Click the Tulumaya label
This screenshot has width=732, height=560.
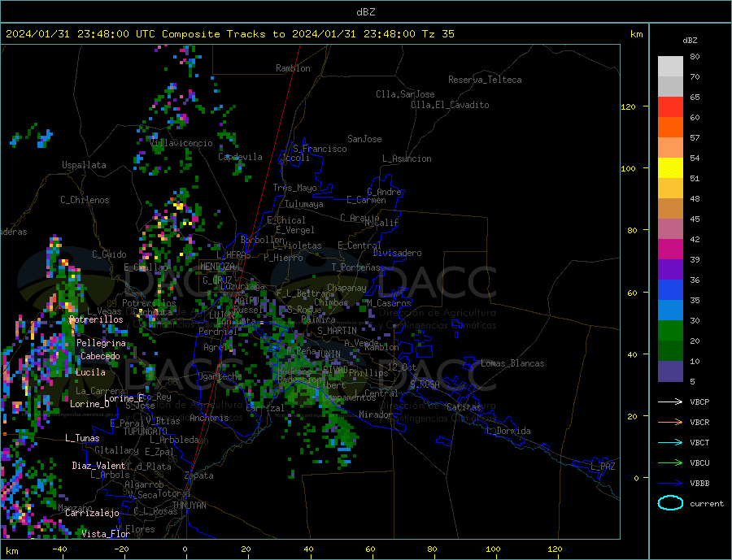point(304,204)
